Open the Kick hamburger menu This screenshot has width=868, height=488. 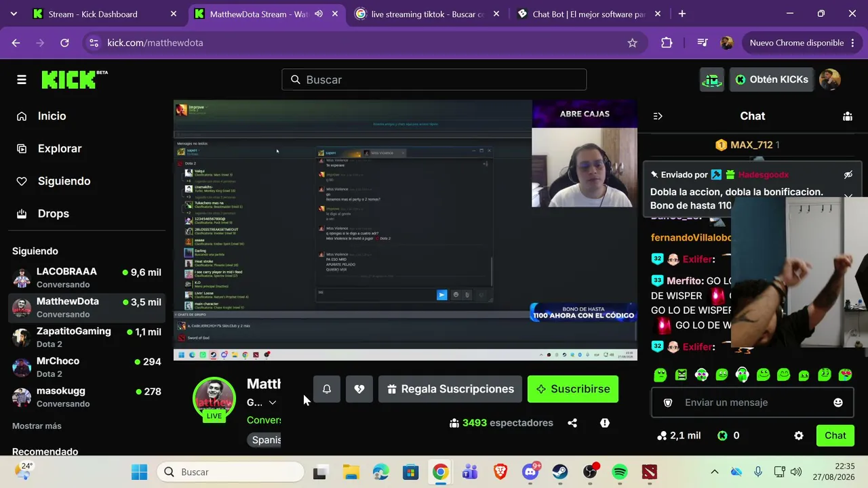point(22,80)
